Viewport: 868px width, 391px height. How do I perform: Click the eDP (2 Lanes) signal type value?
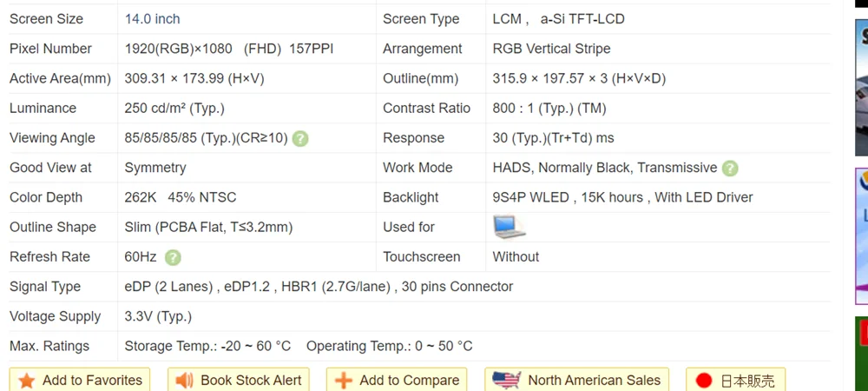click(x=168, y=287)
